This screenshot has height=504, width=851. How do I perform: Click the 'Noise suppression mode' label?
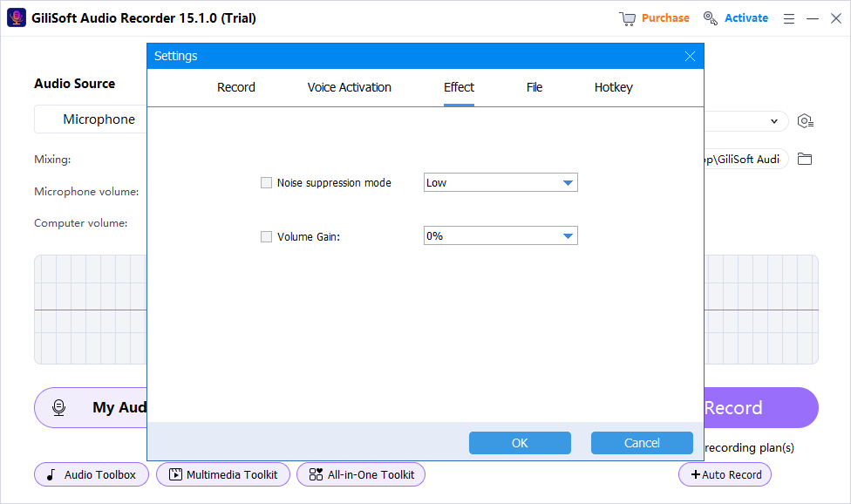click(x=334, y=183)
